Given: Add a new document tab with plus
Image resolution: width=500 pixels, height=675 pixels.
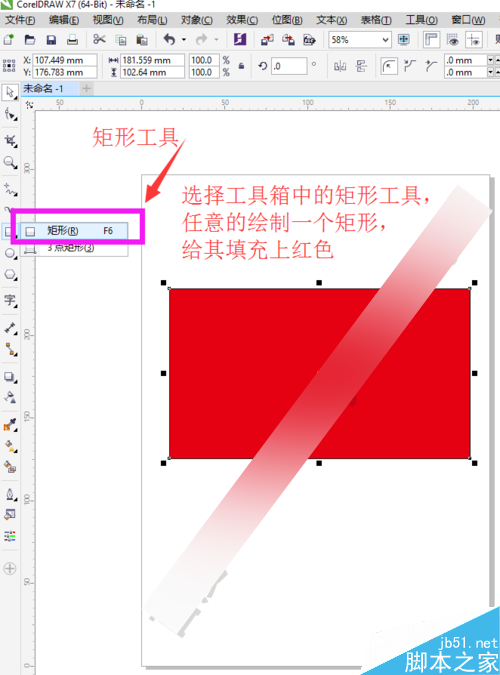Looking at the screenshot, I should tap(87, 88).
